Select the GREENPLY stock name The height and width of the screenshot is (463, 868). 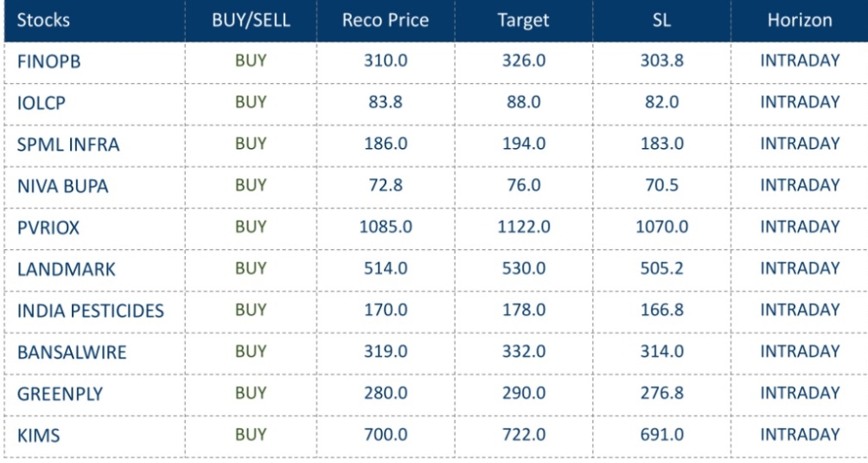(x=60, y=394)
